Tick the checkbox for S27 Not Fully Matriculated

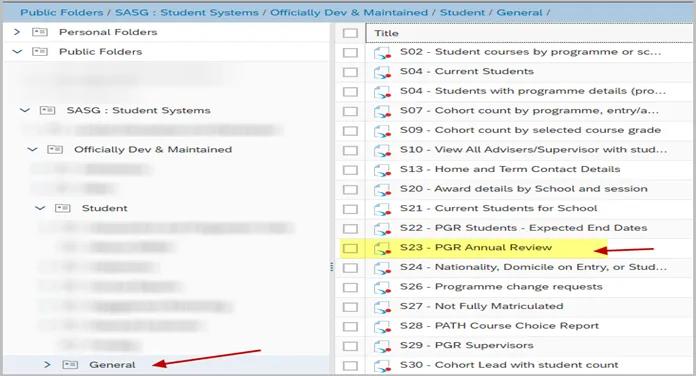coord(350,307)
